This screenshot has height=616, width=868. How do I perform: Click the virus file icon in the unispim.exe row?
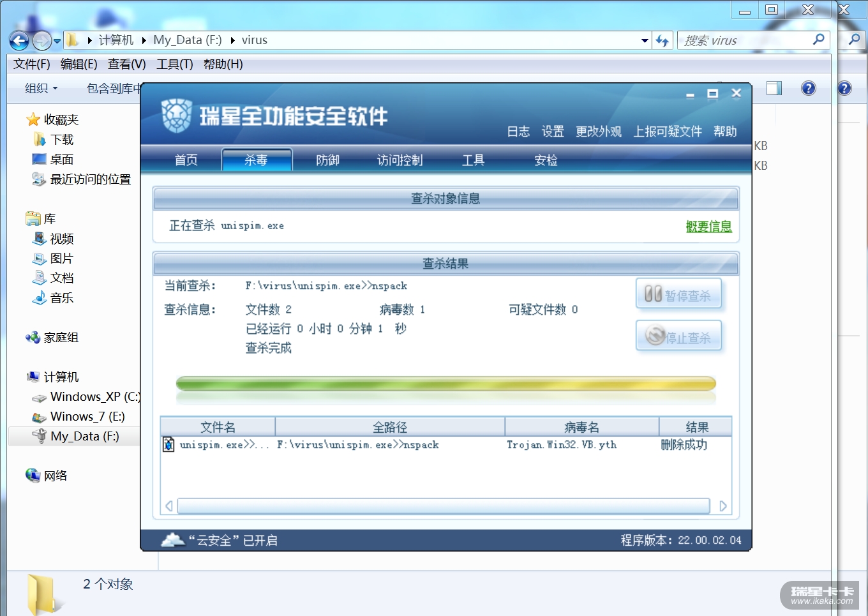[168, 444]
